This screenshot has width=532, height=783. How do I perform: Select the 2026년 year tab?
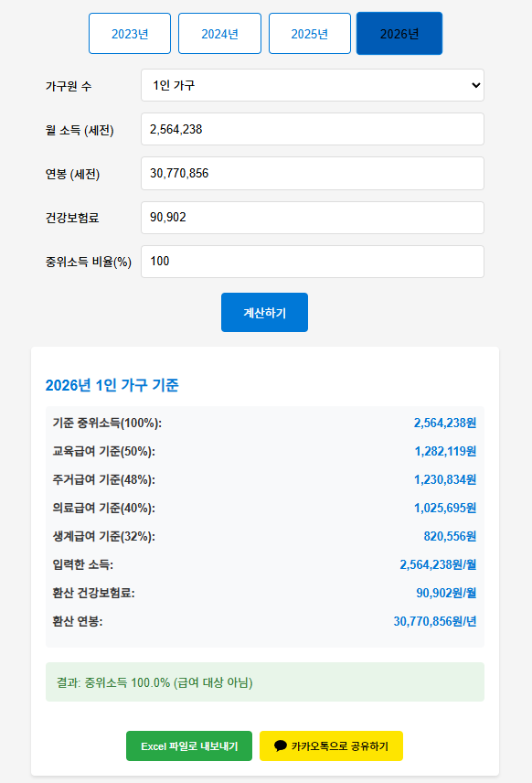click(399, 34)
